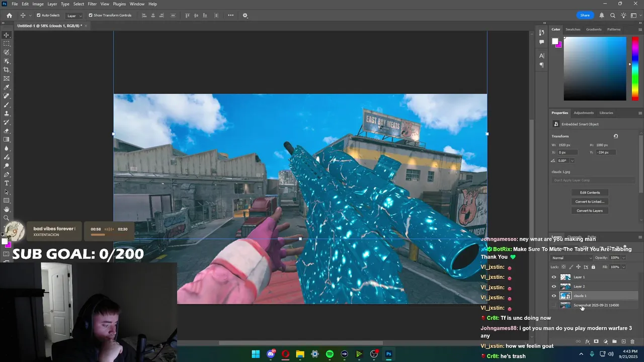This screenshot has height=362, width=644.
Task: Add a layer mask to the layer
Action: pyautogui.click(x=596, y=341)
